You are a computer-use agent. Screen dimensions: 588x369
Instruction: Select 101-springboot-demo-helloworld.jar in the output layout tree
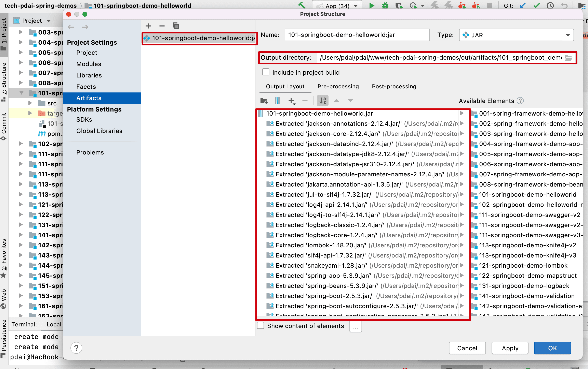pos(319,113)
